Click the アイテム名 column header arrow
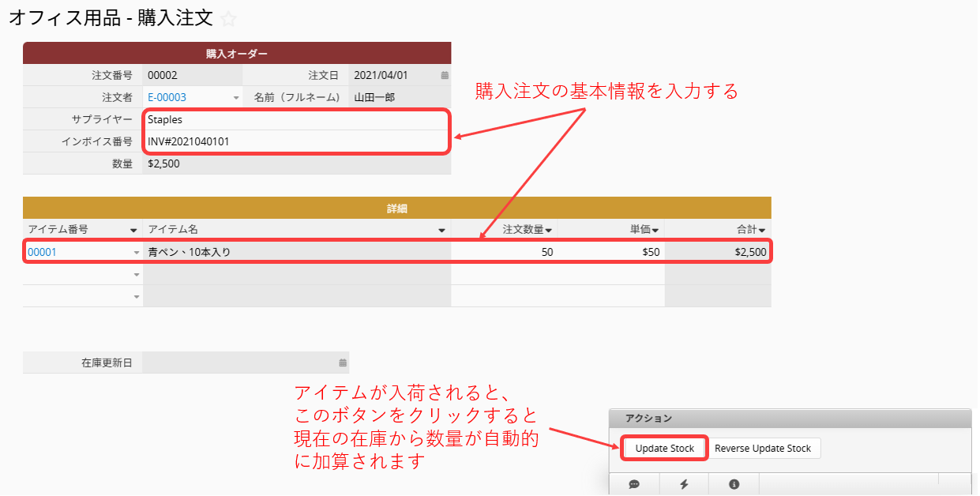The width and height of the screenshot is (980, 496). click(x=442, y=230)
